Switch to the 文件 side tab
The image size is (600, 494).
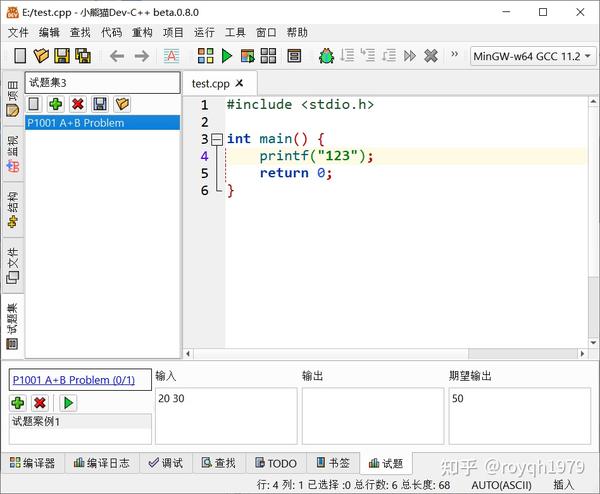tap(13, 266)
